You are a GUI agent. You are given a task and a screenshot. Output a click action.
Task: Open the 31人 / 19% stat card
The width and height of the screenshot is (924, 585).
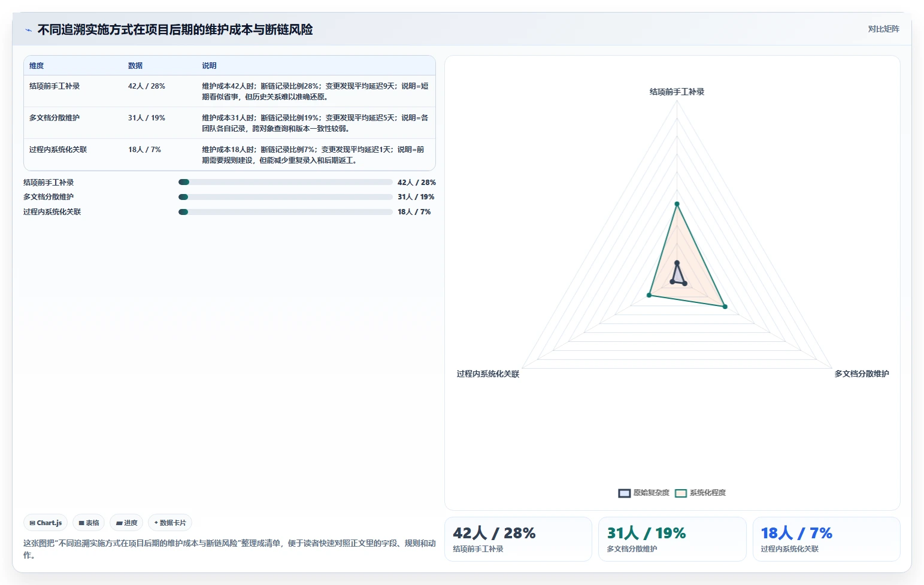click(x=672, y=539)
